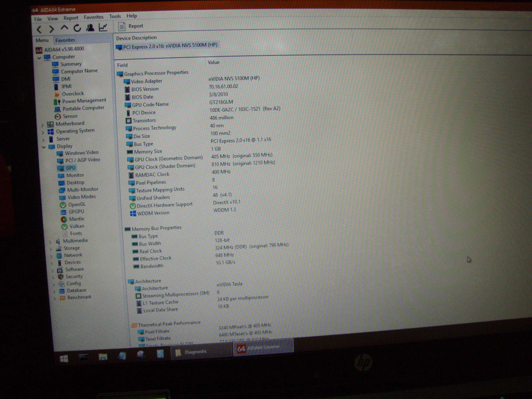Viewport: 532px width, 399px height.
Task: Click the Power Management battery icon
Action: pos(57,102)
